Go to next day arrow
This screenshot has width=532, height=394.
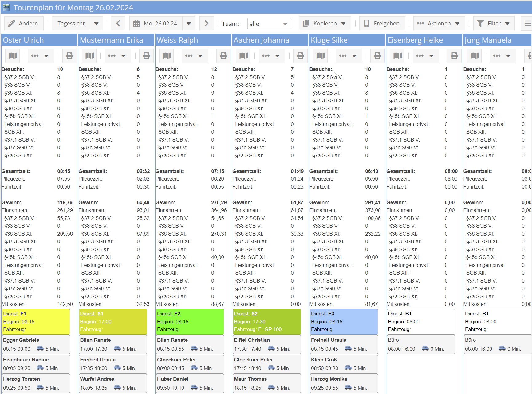point(206,24)
